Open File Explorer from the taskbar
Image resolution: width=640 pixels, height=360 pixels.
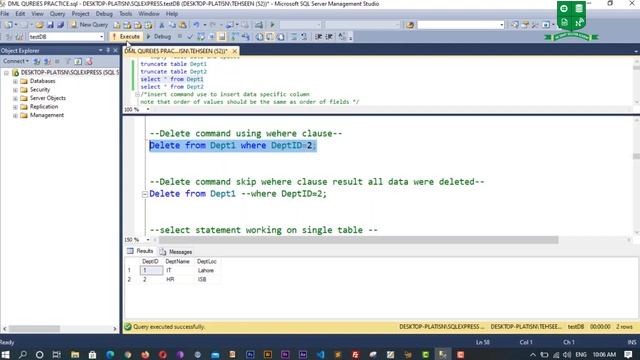pyautogui.click(x=75, y=355)
